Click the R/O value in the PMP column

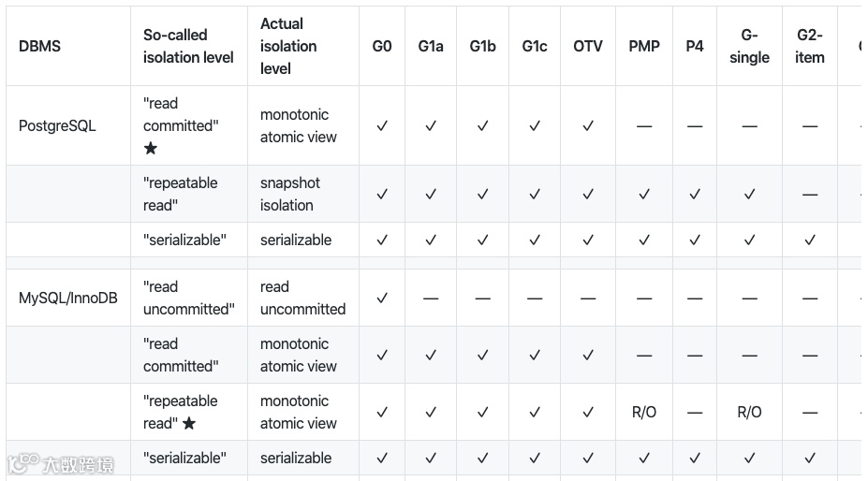(644, 412)
